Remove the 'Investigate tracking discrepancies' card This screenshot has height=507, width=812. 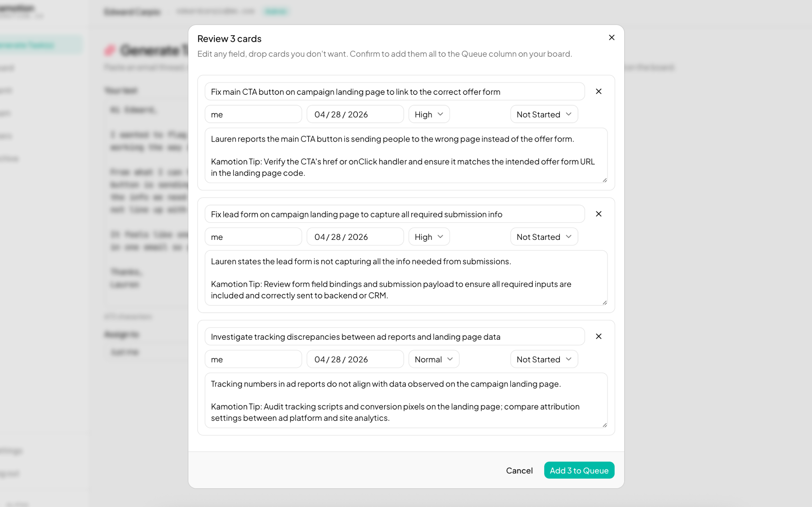pos(599,336)
